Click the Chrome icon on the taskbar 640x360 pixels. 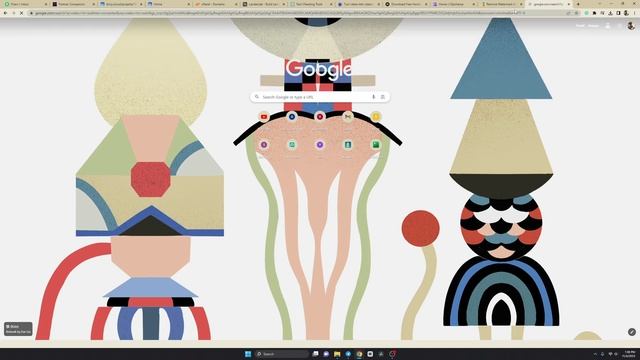[x=359, y=354]
